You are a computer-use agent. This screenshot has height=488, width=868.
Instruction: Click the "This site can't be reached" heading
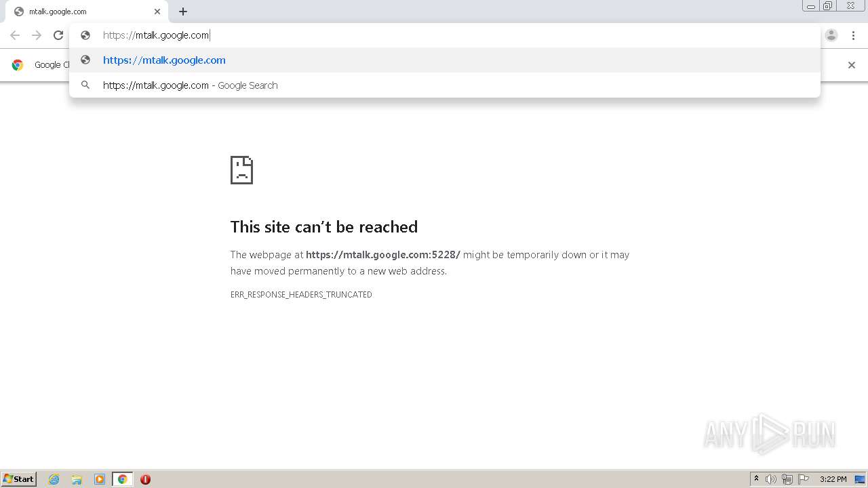click(324, 226)
